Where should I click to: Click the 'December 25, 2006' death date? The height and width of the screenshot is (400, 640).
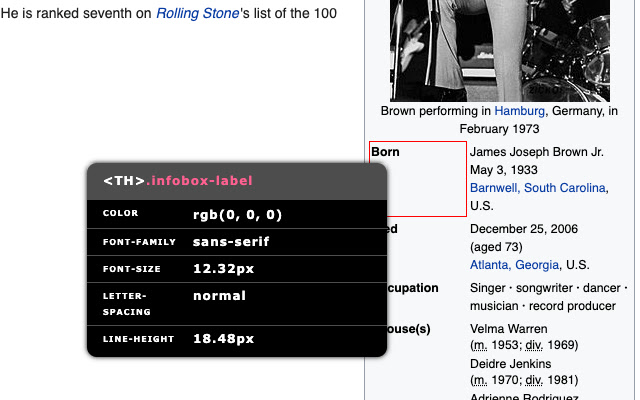pos(524,229)
